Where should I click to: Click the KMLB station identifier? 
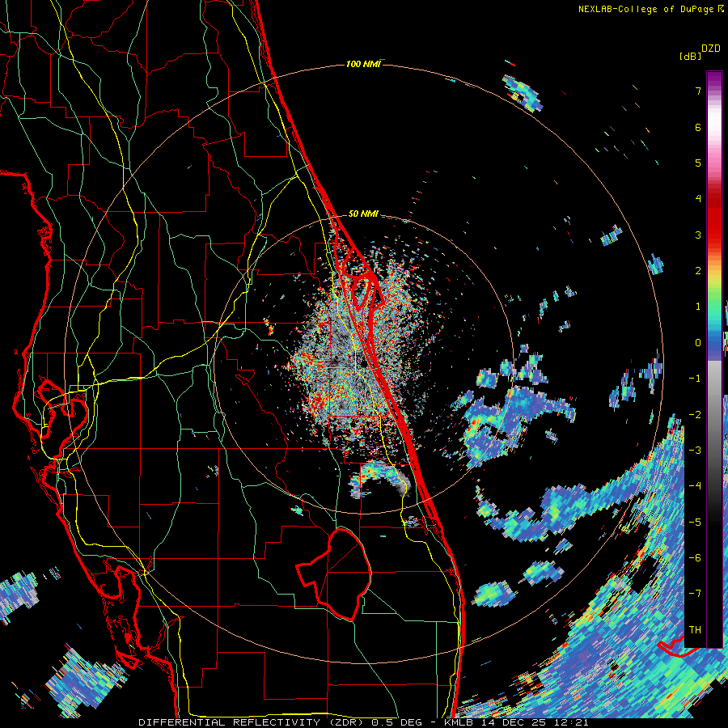(x=459, y=722)
